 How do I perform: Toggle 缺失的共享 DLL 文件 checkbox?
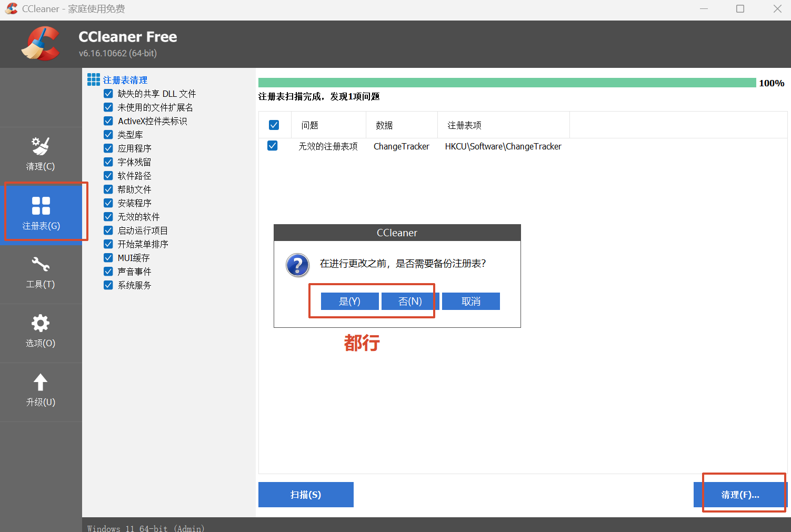108,94
